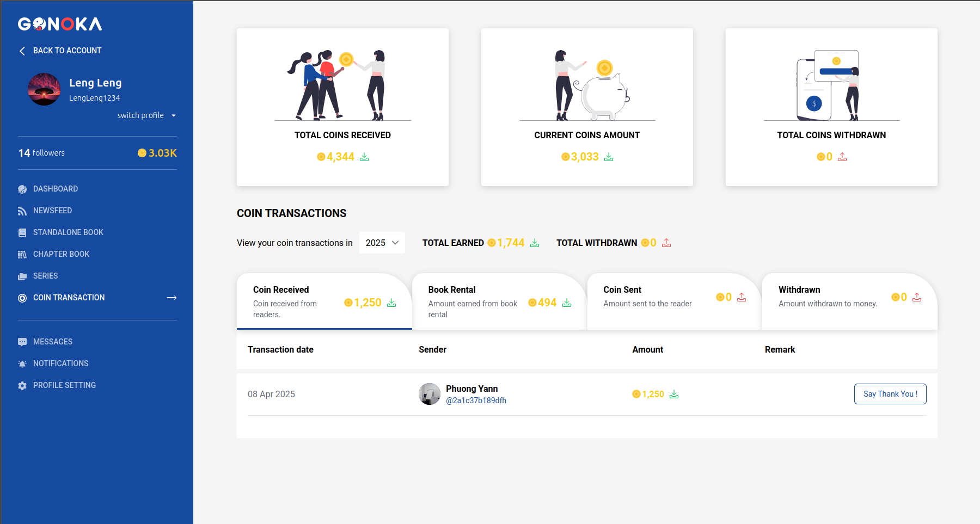Click the Chapter Book library icon
Image resolution: width=980 pixels, height=524 pixels.
(x=22, y=255)
